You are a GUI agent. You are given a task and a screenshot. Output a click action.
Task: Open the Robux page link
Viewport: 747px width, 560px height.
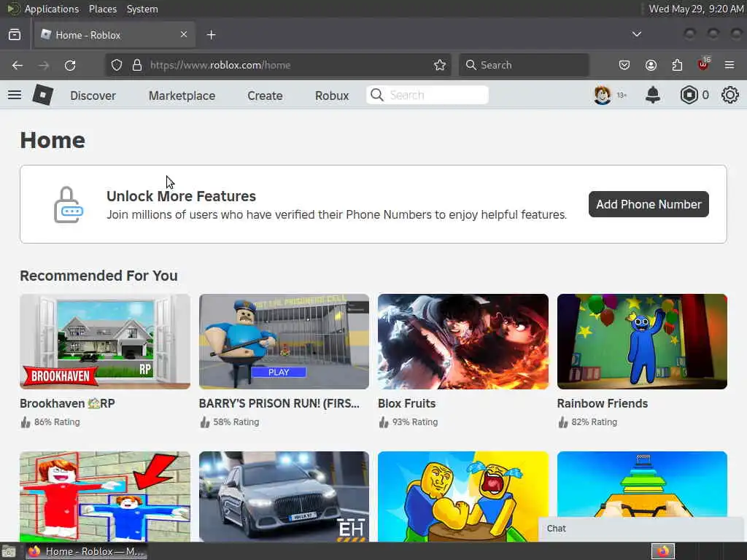[332, 96]
